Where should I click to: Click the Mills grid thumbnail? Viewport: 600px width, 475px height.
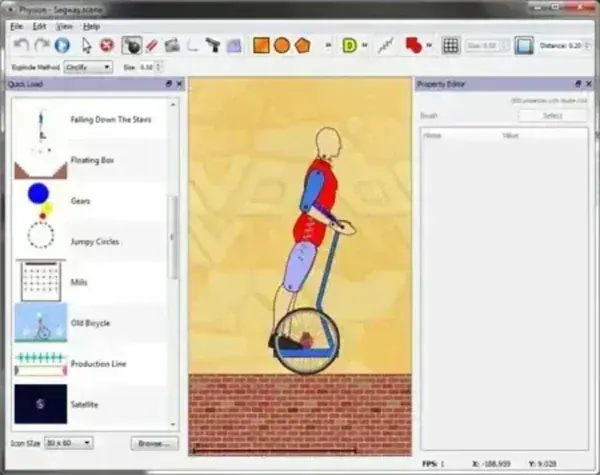pyautogui.click(x=41, y=282)
